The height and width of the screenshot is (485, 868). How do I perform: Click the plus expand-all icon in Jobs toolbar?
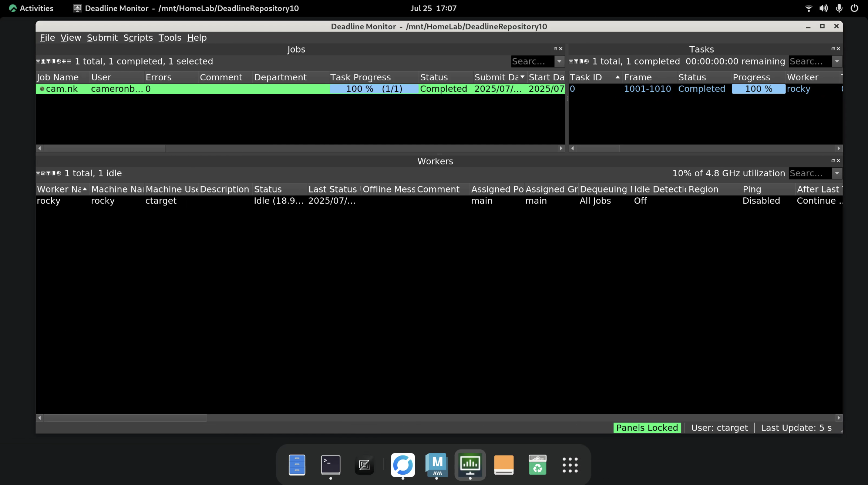[x=64, y=61]
